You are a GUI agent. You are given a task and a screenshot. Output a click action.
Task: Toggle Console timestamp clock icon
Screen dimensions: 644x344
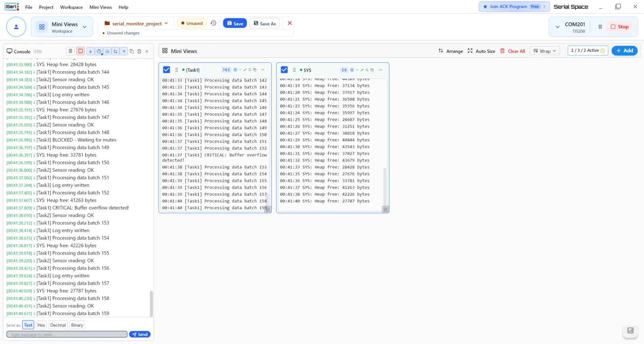click(x=99, y=51)
